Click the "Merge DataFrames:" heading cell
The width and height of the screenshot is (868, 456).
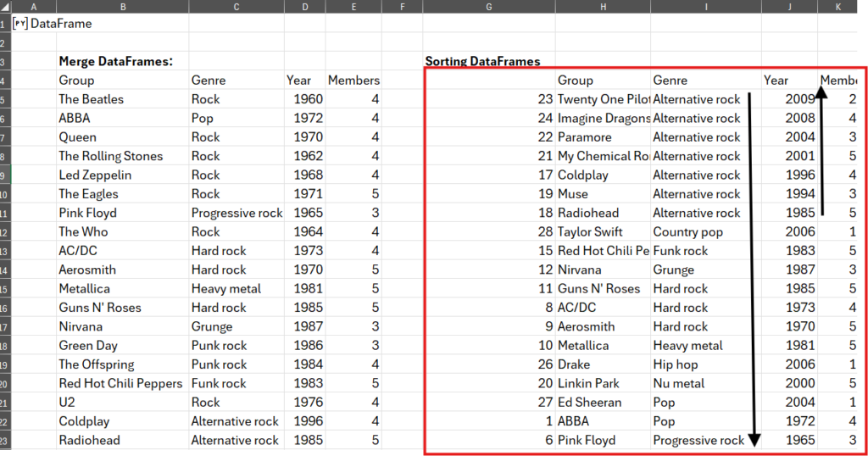tap(122, 61)
